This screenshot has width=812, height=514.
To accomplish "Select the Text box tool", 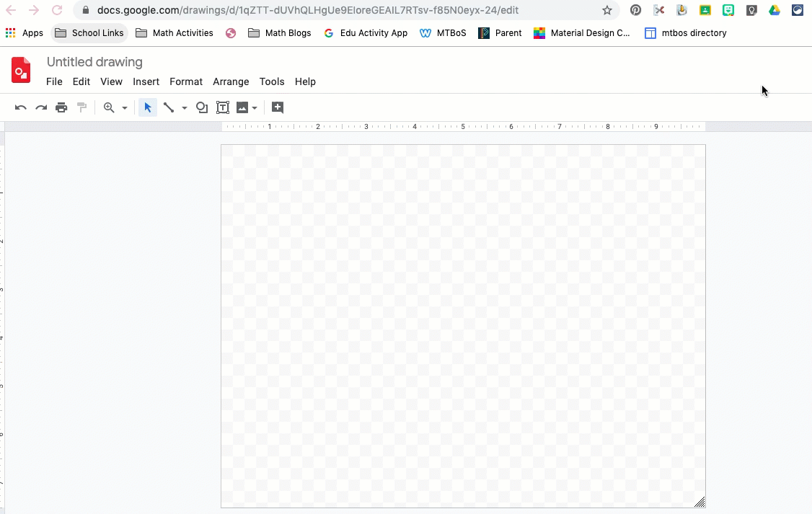I will click(223, 107).
